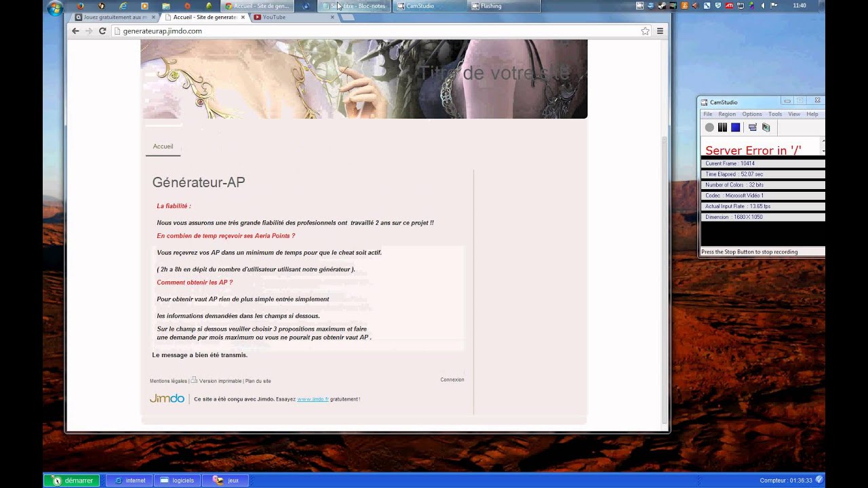Reload the generateurap.jimdo.com page
This screenshot has width=868, height=488.
pos(102,30)
